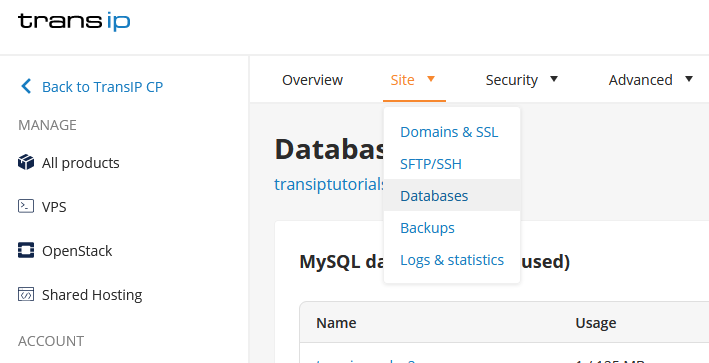
Task: Click the Site tab label
Action: (x=402, y=80)
